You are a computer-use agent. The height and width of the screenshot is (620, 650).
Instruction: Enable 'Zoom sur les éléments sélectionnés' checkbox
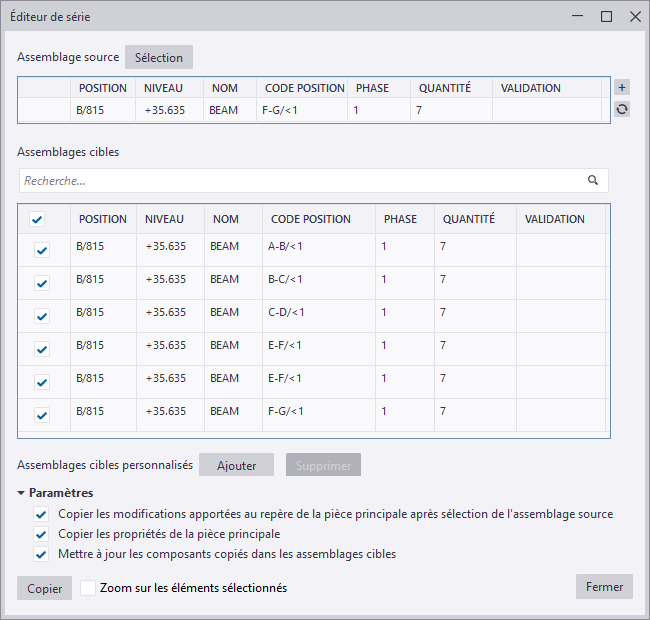pos(88,588)
